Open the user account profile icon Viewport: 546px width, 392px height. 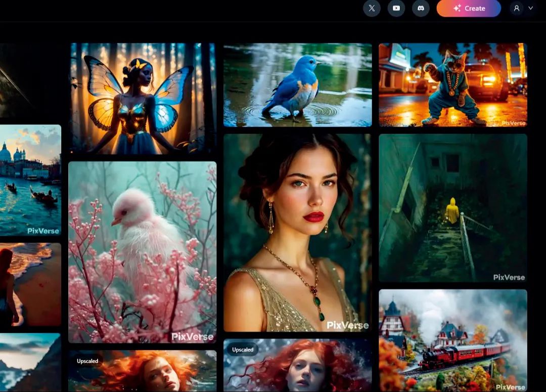(x=517, y=9)
